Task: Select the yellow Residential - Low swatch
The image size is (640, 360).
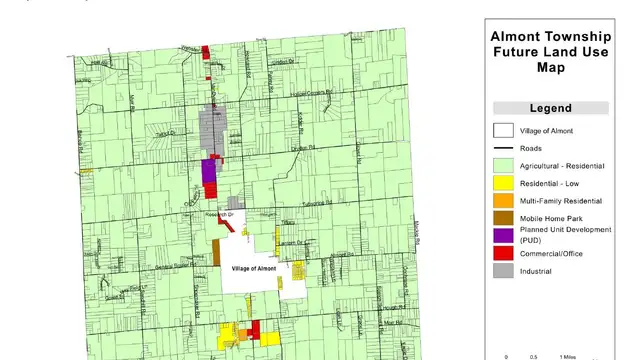Action: (x=503, y=183)
